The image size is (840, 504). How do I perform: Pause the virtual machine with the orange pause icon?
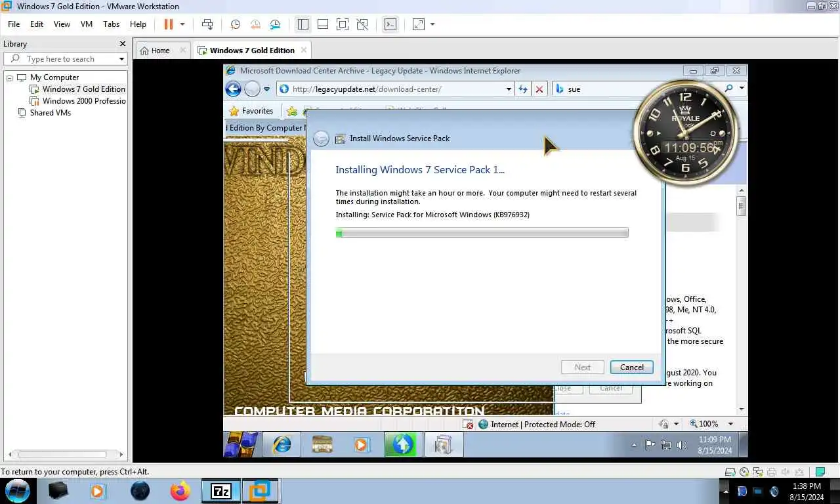coord(169,24)
